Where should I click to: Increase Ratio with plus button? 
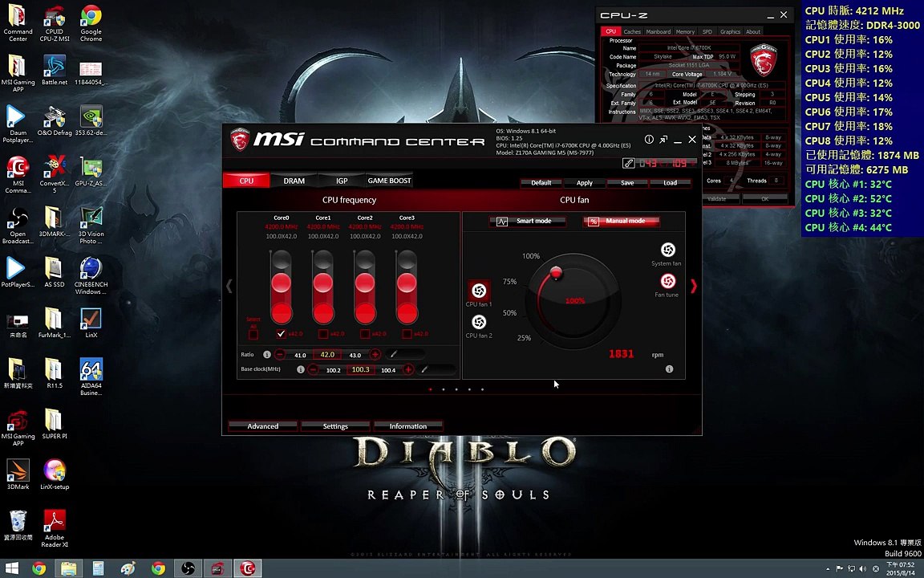[x=375, y=355]
